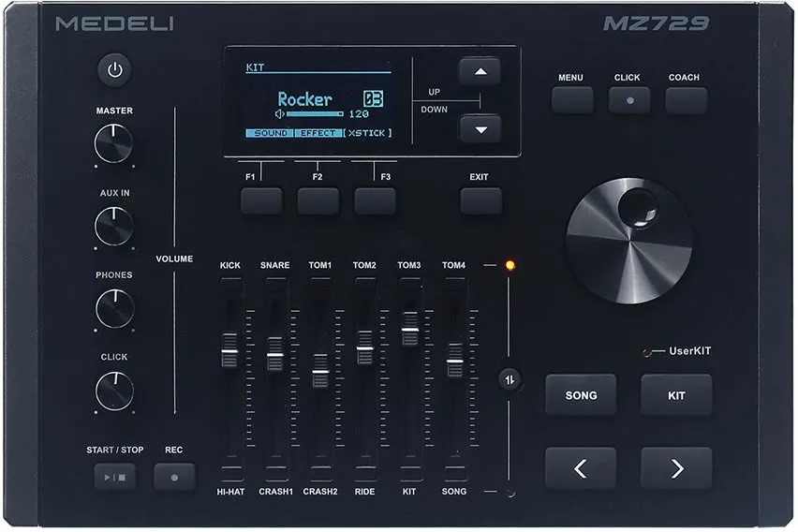Click the tempo value 120 on display
Viewport: 798px width, 532px height.
(359, 114)
